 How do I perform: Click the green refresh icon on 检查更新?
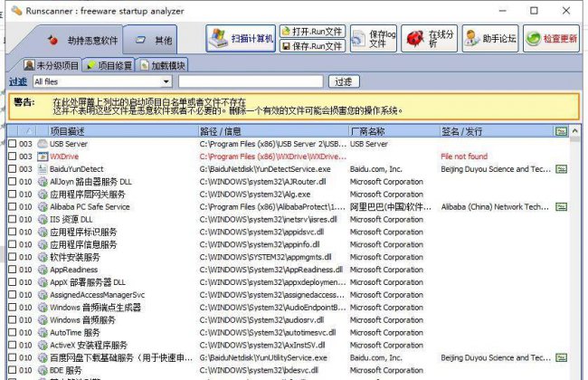click(533, 38)
